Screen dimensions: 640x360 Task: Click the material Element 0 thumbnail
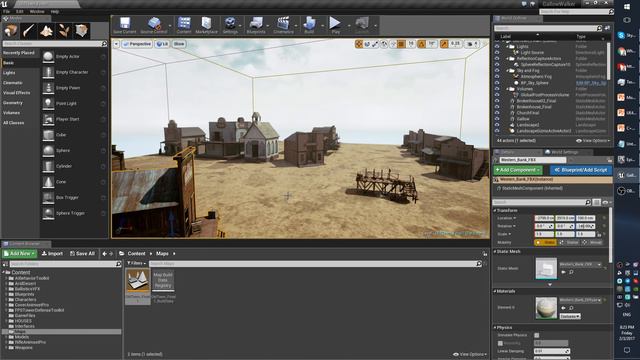click(546, 308)
